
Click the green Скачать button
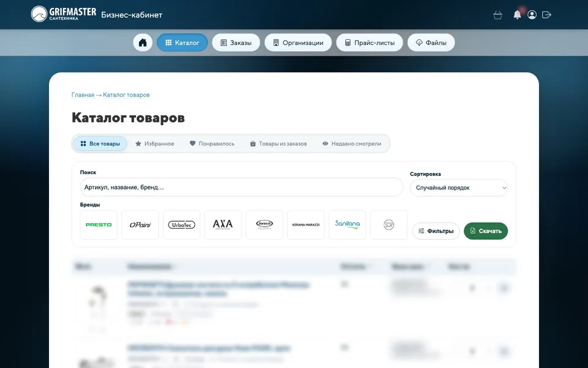(486, 231)
